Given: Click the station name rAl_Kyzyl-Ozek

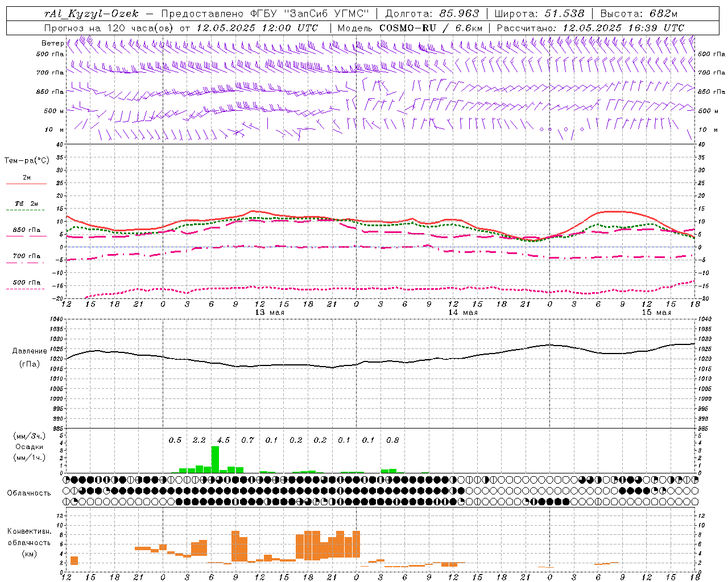Looking at the screenshot, I should (91, 14).
